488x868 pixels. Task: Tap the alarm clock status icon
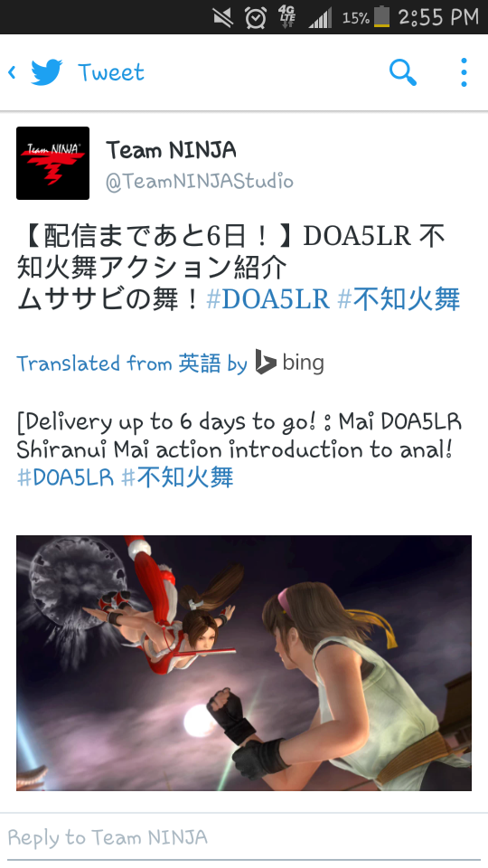(256, 18)
